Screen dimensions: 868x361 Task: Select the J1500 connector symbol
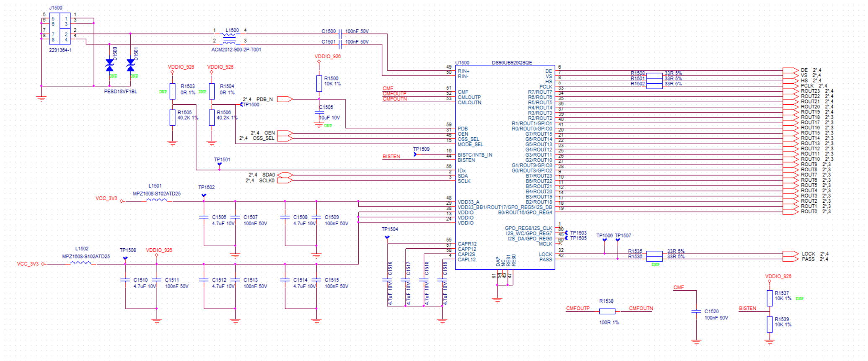pyautogui.click(x=60, y=28)
